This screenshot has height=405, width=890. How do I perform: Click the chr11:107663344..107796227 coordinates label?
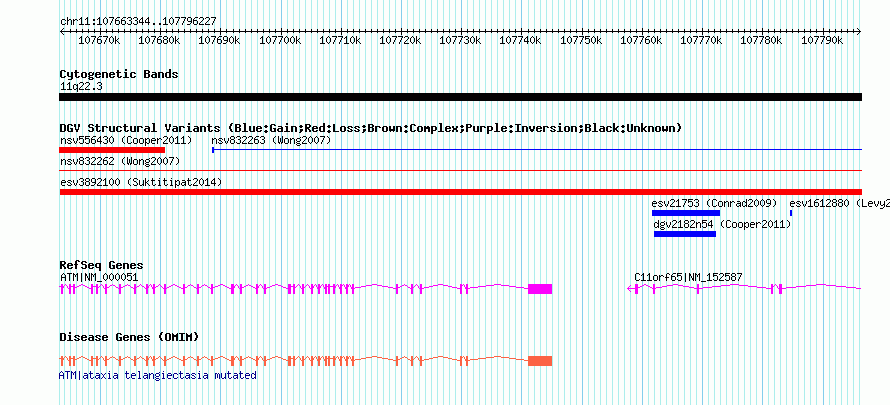click(138, 22)
